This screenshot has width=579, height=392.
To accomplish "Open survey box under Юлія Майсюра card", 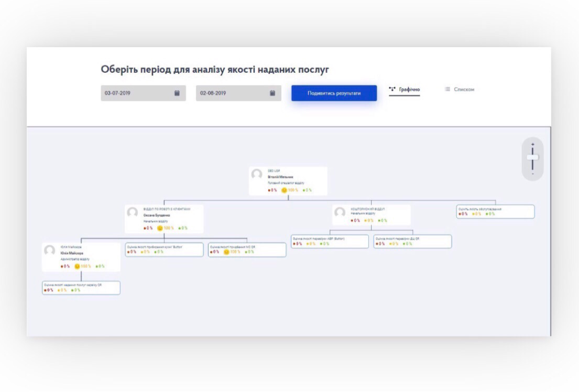I will tap(81, 288).
